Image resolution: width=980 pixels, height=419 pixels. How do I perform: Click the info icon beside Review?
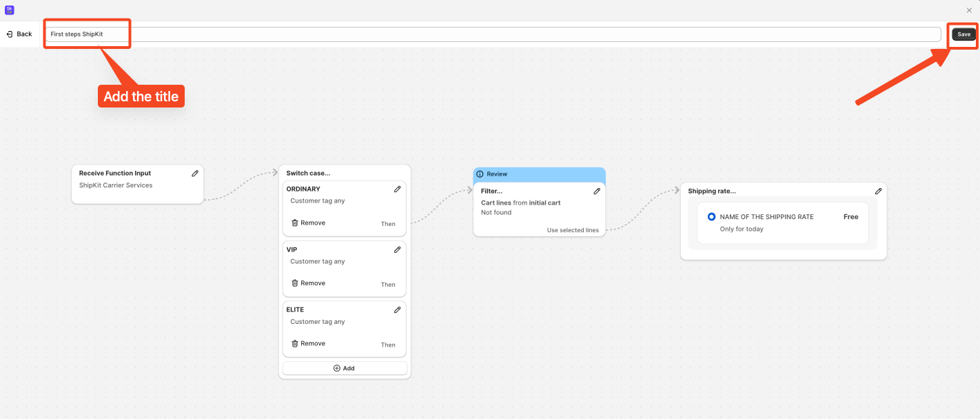point(480,174)
